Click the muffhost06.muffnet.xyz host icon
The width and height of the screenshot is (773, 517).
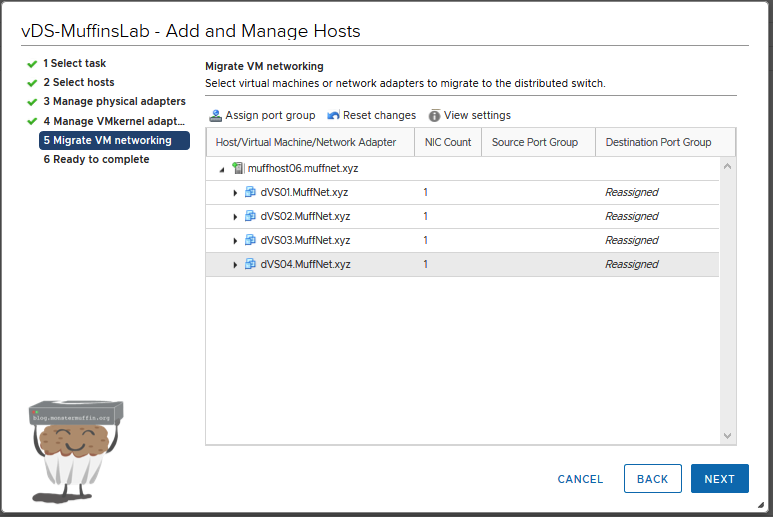coord(238,169)
